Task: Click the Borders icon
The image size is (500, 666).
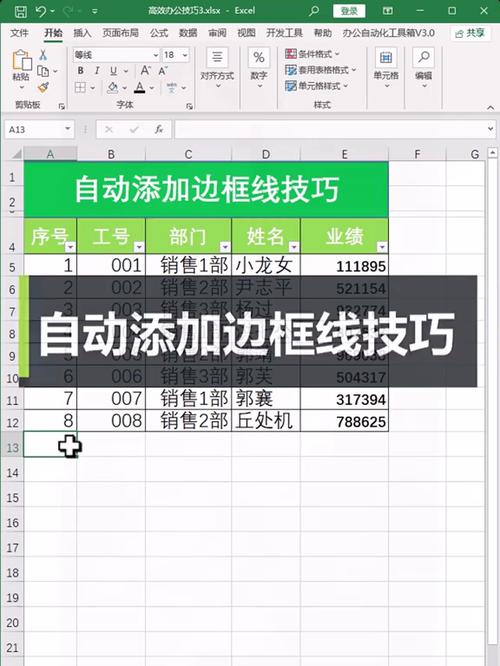Action: (x=80, y=87)
